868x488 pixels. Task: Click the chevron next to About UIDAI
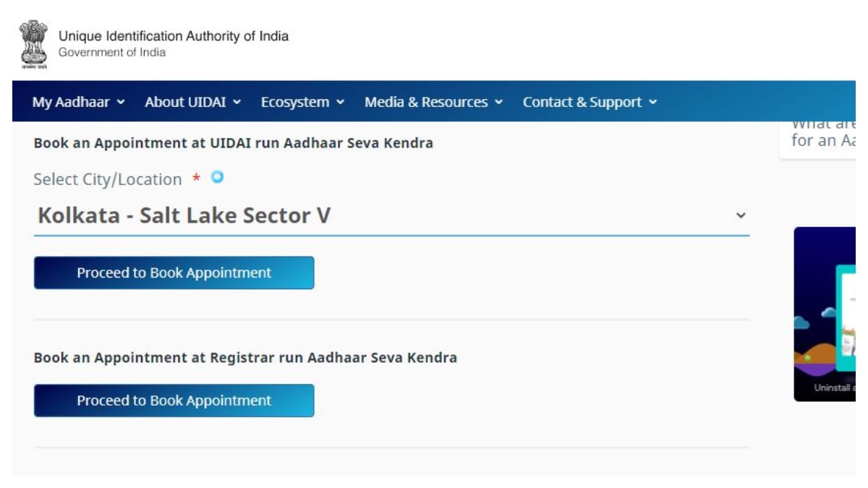(237, 103)
